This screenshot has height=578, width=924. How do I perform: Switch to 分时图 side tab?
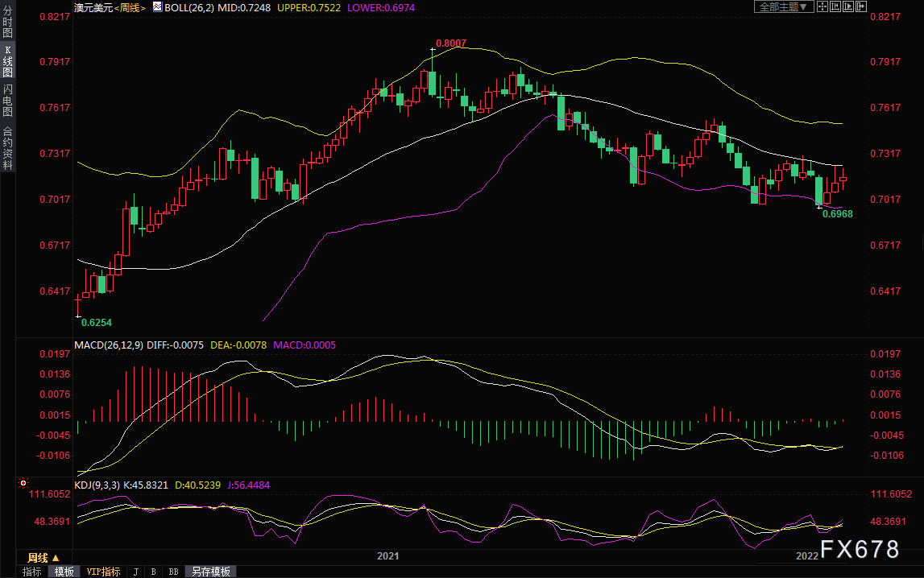tap(8, 22)
